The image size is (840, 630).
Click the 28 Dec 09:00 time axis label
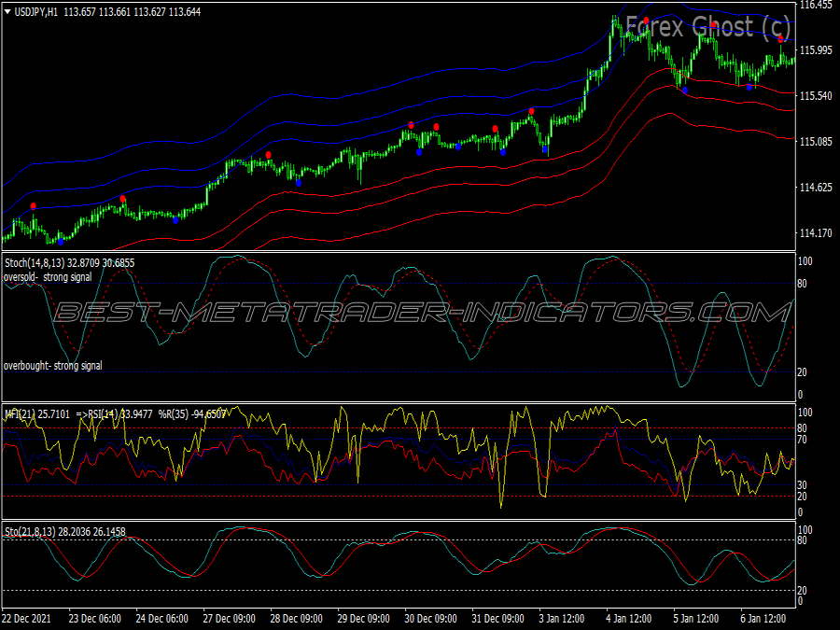tap(296, 619)
